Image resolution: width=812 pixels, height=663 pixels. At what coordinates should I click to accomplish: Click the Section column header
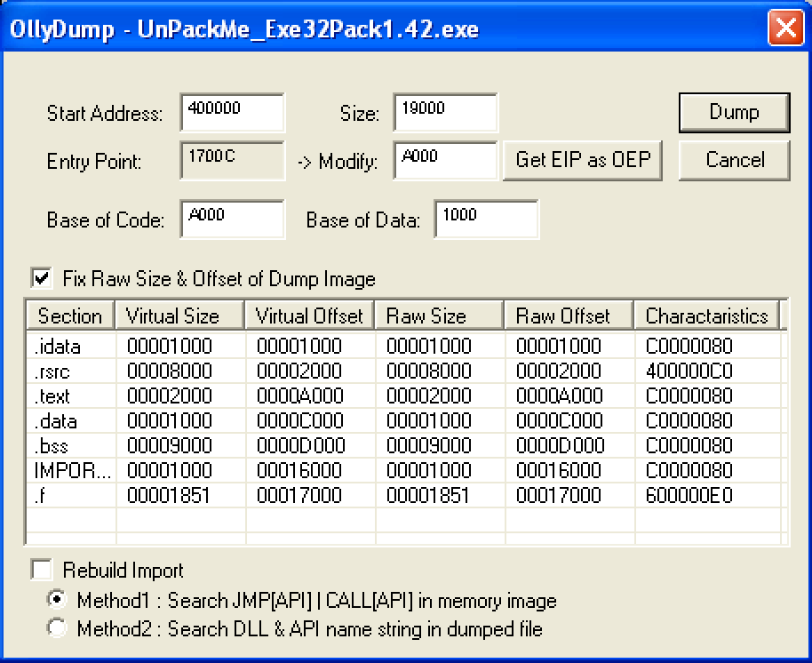[70, 316]
